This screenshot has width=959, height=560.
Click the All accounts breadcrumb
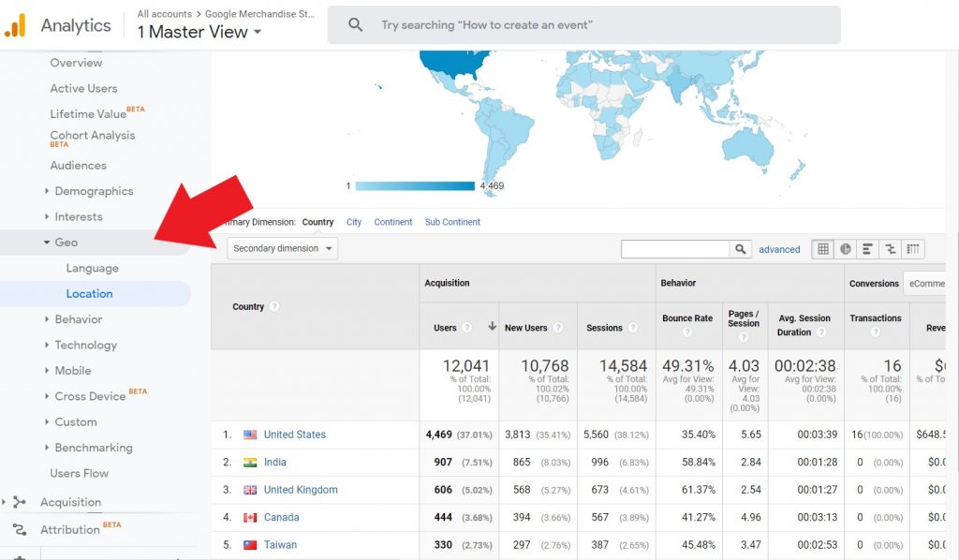165,13
